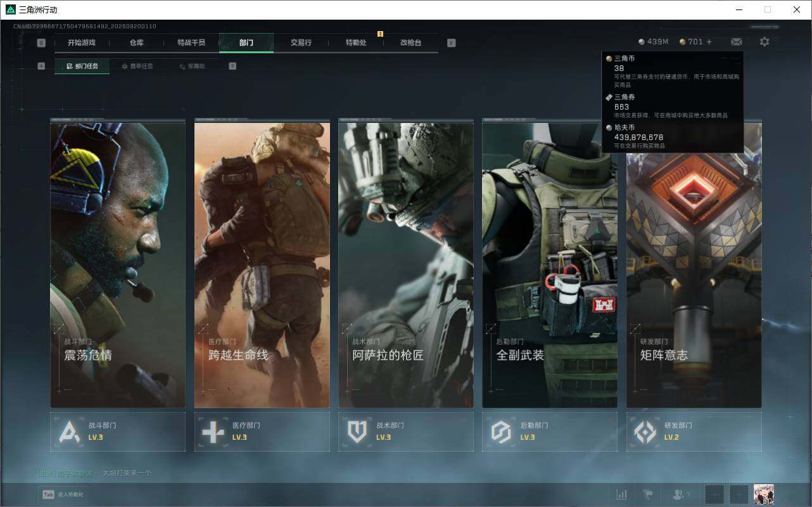This screenshot has height=507, width=812.
Task: Open the dimmed sub-tab right of 部门任务
Action: click(x=137, y=66)
